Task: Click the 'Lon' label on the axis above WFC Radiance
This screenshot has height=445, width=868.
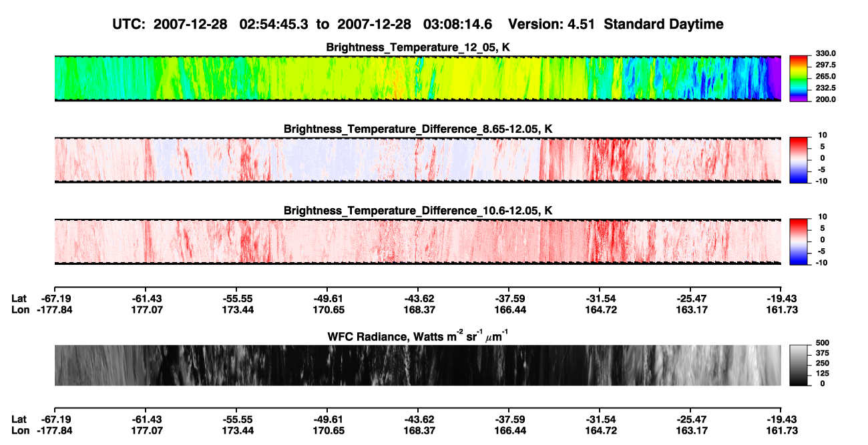Action: (x=20, y=310)
